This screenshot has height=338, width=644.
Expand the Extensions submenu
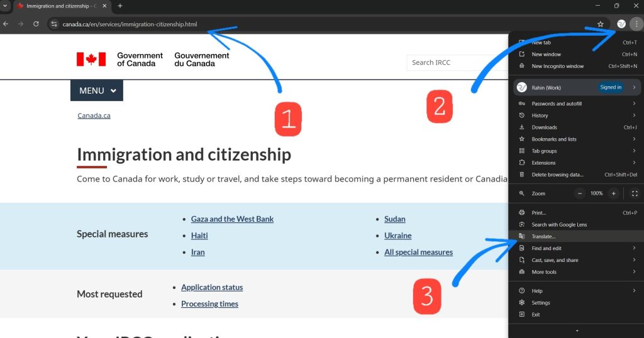(577, 163)
